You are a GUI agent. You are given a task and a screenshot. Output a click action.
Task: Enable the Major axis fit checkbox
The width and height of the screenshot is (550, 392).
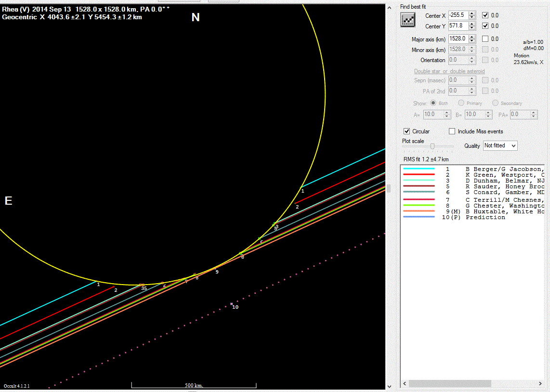point(485,39)
